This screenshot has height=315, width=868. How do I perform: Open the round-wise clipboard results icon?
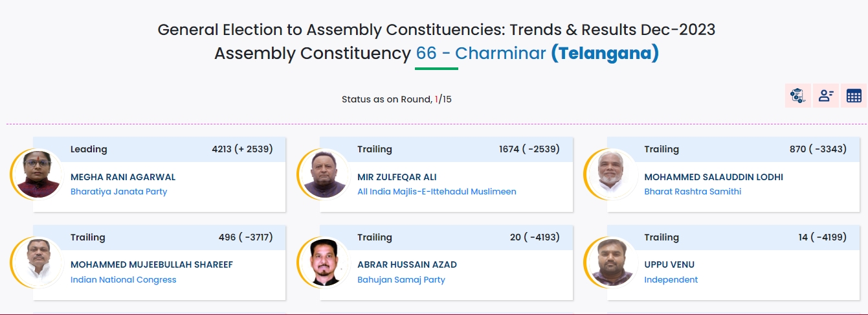click(x=797, y=96)
